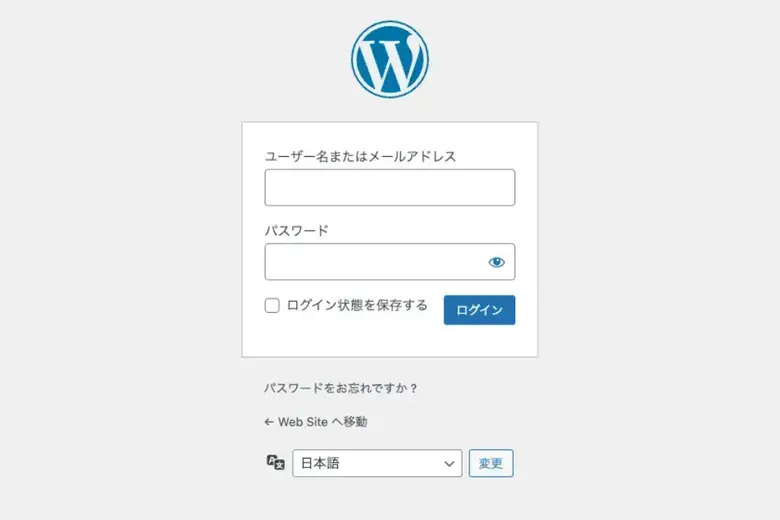780x520 pixels.
Task: Click the question mark ending the forgot-password link
Action: (x=413, y=388)
